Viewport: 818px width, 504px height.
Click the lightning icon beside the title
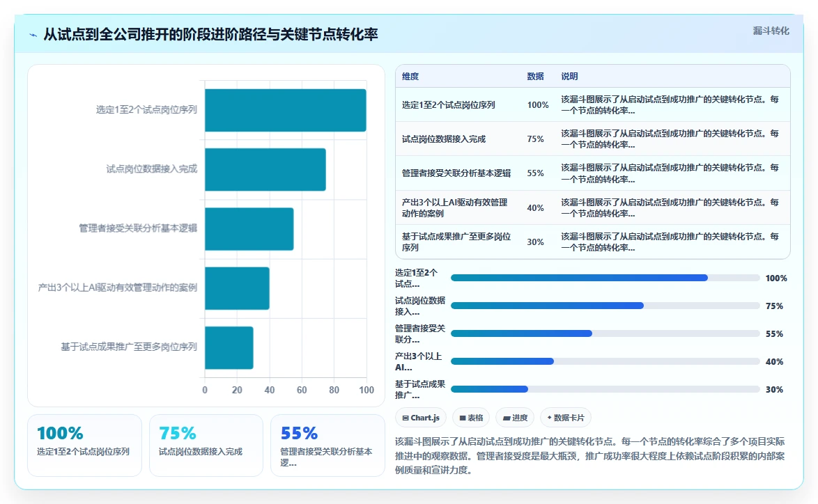pyautogui.click(x=33, y=35)
